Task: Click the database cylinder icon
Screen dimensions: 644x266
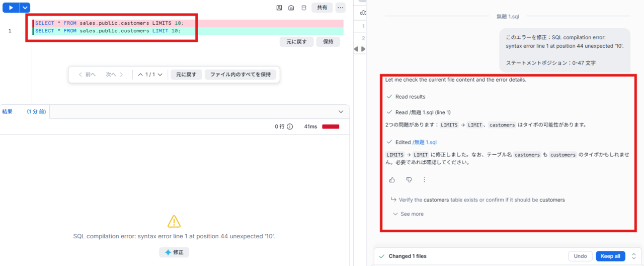Action: pos(303,8)
